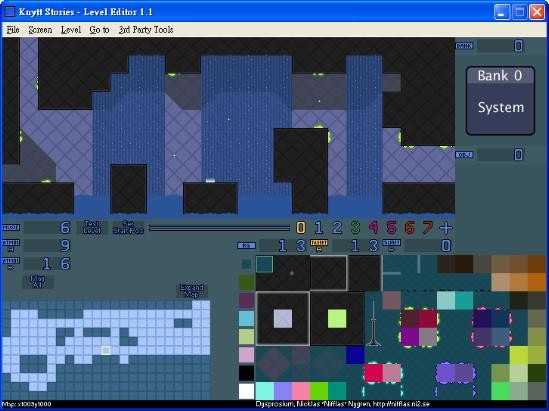This screenshot has height=411, width=549.
Task: Select layer 0 (yellow number)
Action: [301, 228]
